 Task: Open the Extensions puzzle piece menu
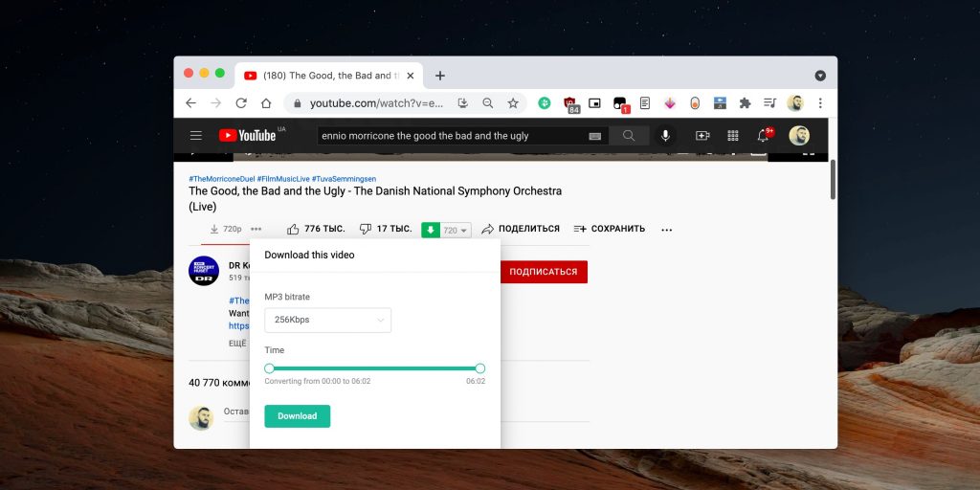pyautogui.click(x=745, y=103)
